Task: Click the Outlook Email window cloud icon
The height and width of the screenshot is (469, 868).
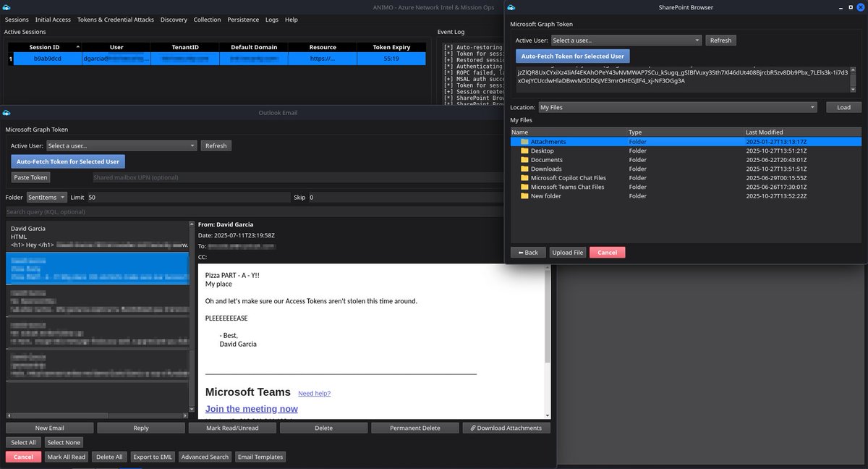Action: [x=7, y=112]
